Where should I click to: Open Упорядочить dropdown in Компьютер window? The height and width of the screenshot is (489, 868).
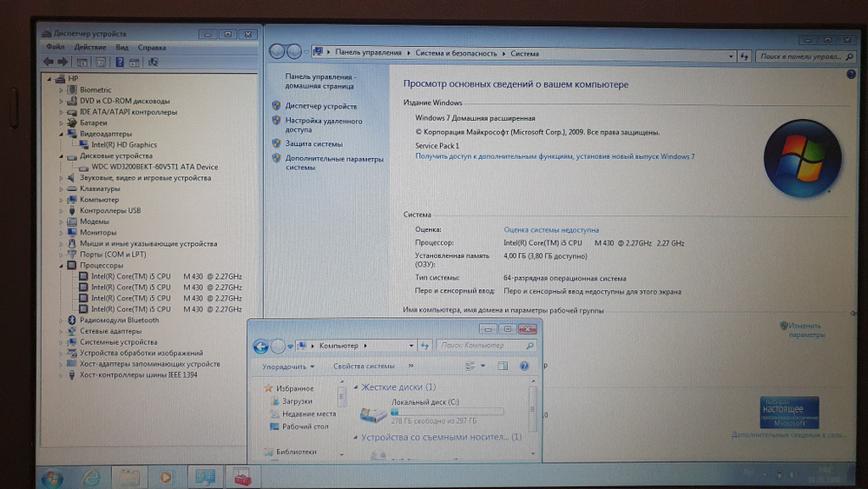288,366
